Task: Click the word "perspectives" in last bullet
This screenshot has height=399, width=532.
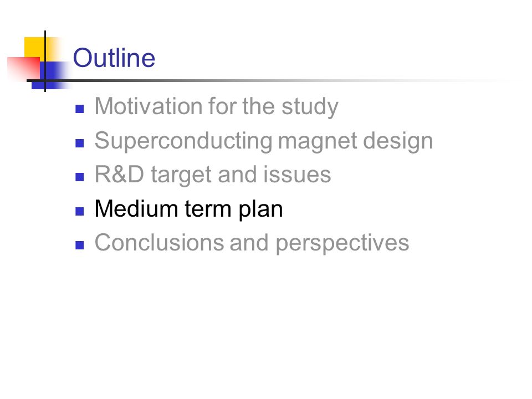Action: [342, 244]
